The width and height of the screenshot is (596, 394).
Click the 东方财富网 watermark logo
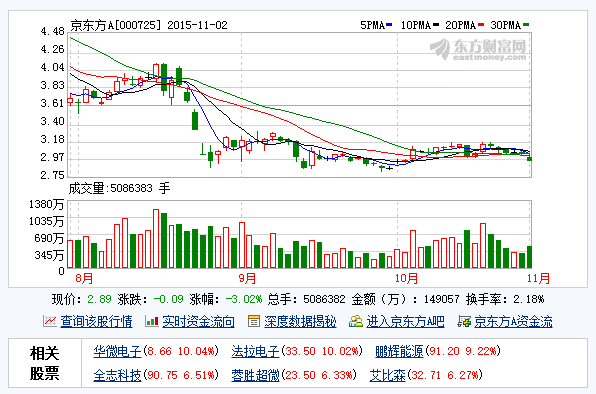tap(479, 49)
